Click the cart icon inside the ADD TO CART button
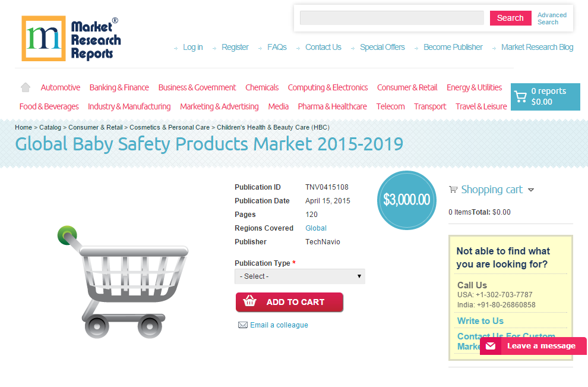The image size is (588, 387). (x=249, y=302)
